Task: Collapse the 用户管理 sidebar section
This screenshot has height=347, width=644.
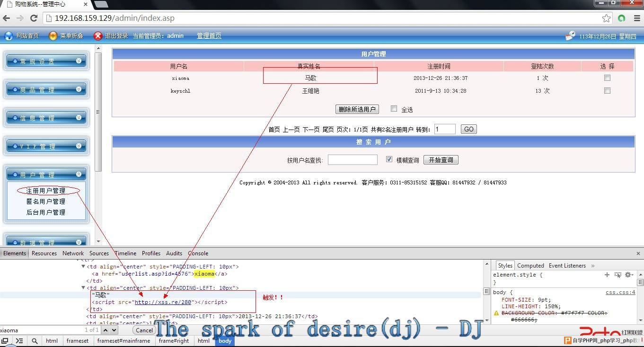Action: coord(46,174)
